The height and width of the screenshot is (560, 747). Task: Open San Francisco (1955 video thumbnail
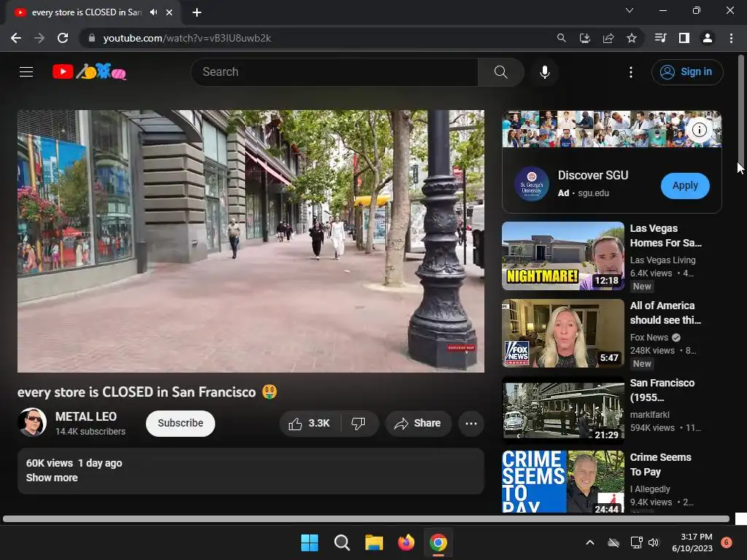[x=562, y=410]
